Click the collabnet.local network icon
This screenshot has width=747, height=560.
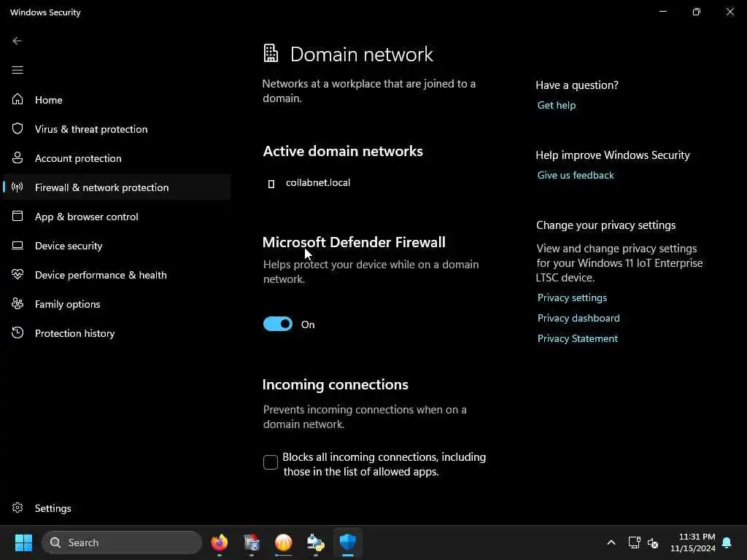[271, 183]
